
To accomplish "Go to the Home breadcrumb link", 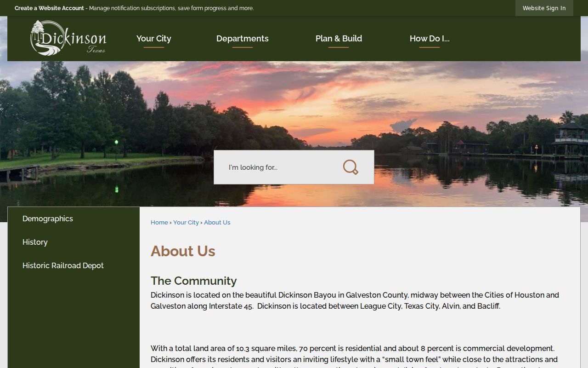I will point(159,222).
